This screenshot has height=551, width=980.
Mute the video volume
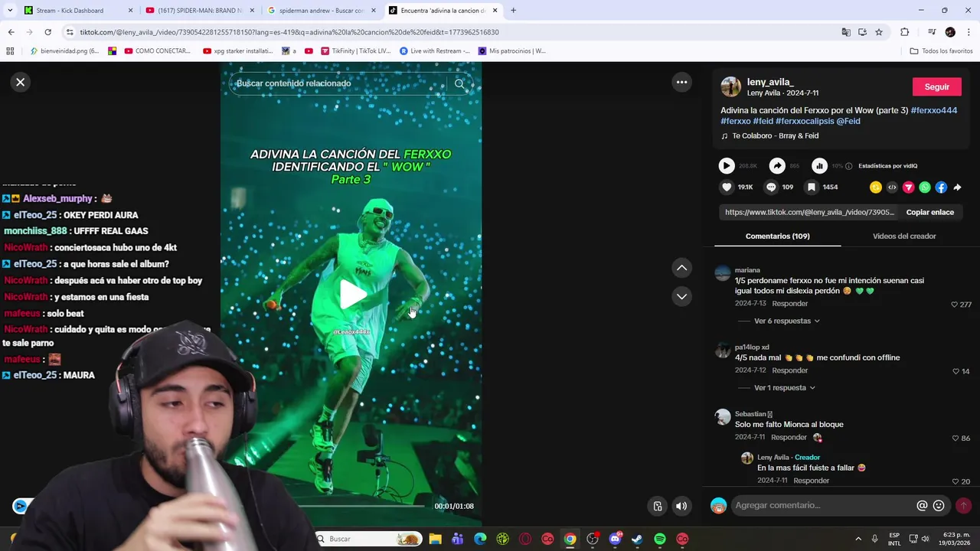[x=681, y=506]
